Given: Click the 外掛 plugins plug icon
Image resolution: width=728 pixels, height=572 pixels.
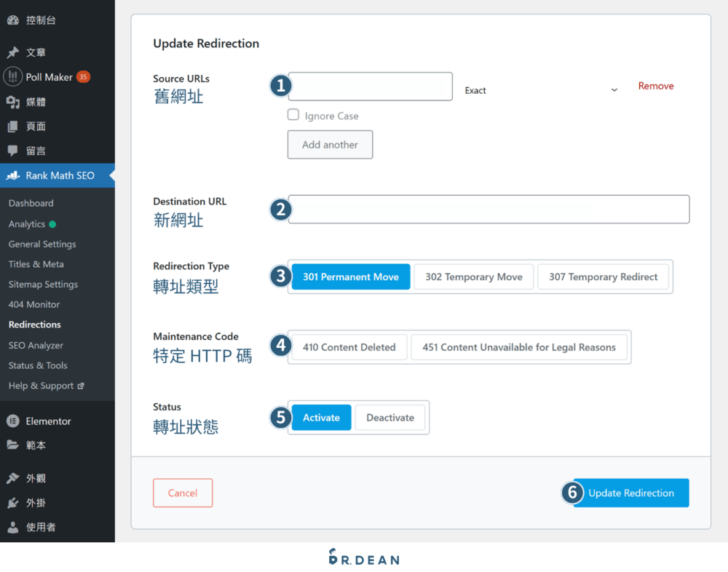Looking at the screenshot, I should tap(12, 502).
